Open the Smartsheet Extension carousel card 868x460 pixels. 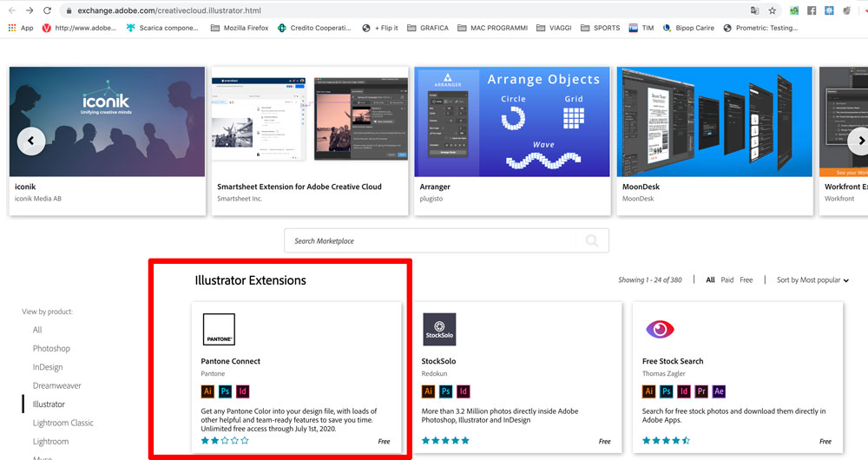[x=310, y=141]
